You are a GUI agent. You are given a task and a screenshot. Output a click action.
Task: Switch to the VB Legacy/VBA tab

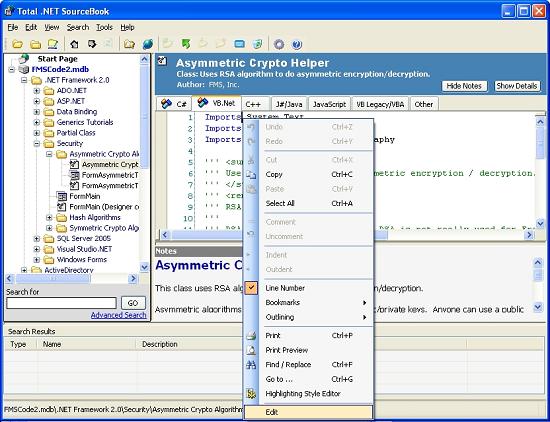pyautogui.click(x=380, y=104)
